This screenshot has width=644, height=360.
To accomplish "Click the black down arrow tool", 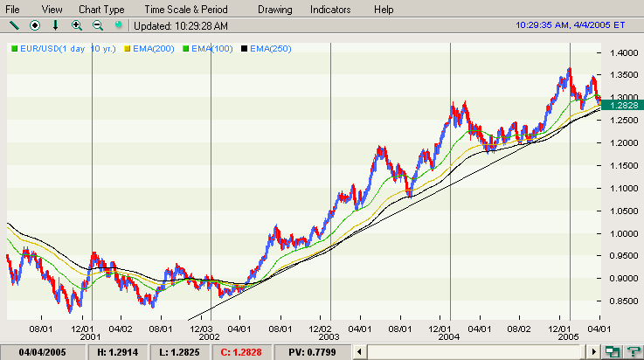I will (x=56, y=26).
